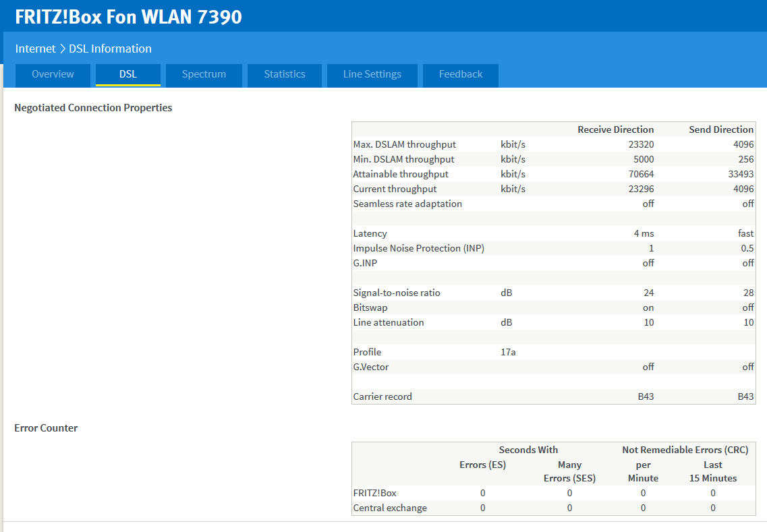Click the Seconds With column header
The height and width of the screenshot is (532, 767).
coord(528,450)
